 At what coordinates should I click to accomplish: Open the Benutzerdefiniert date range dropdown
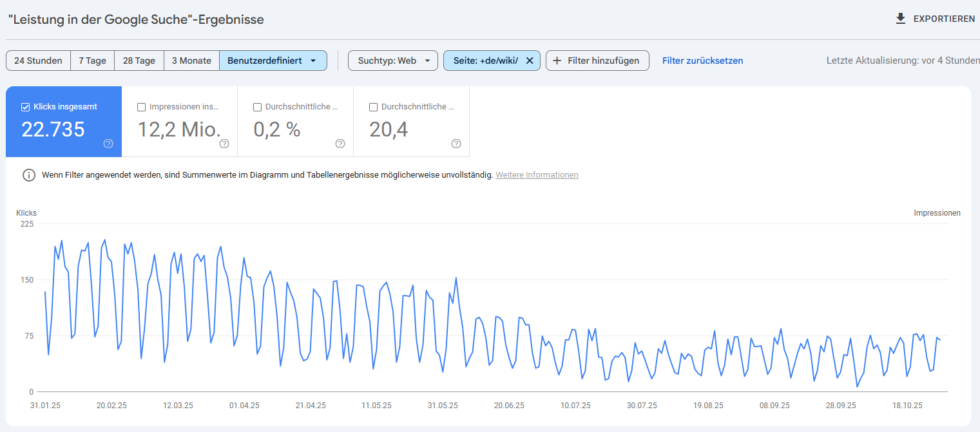point(273,60)
